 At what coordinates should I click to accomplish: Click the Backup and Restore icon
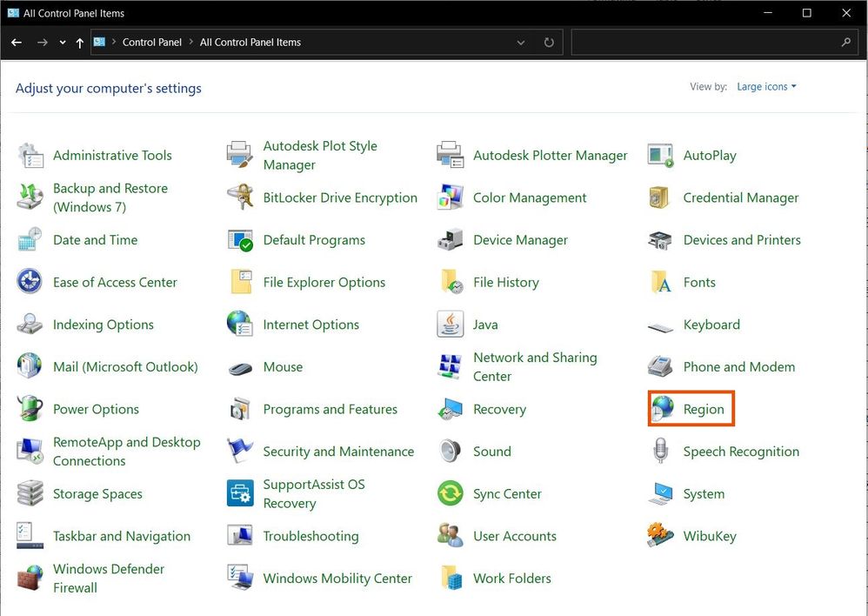(x=30, y=198)
